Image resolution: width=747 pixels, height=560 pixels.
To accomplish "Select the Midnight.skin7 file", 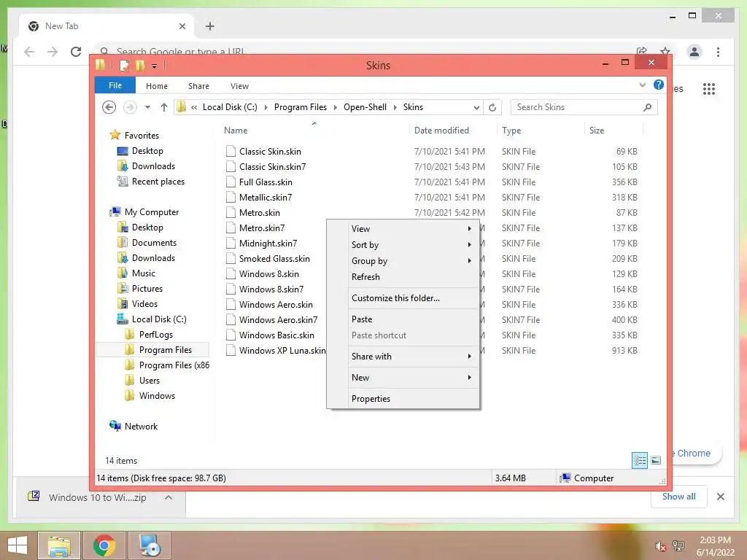I will point(268,244).
